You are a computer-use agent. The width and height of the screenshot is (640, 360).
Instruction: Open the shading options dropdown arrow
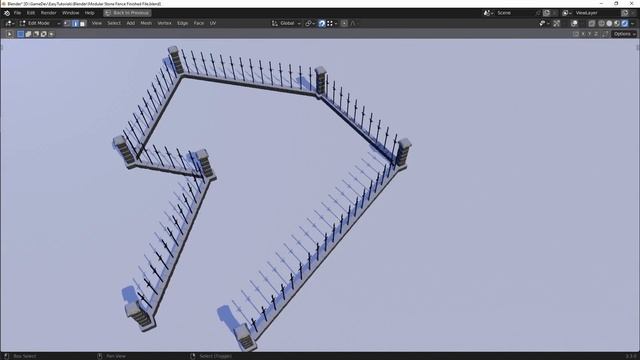(633, 23)
